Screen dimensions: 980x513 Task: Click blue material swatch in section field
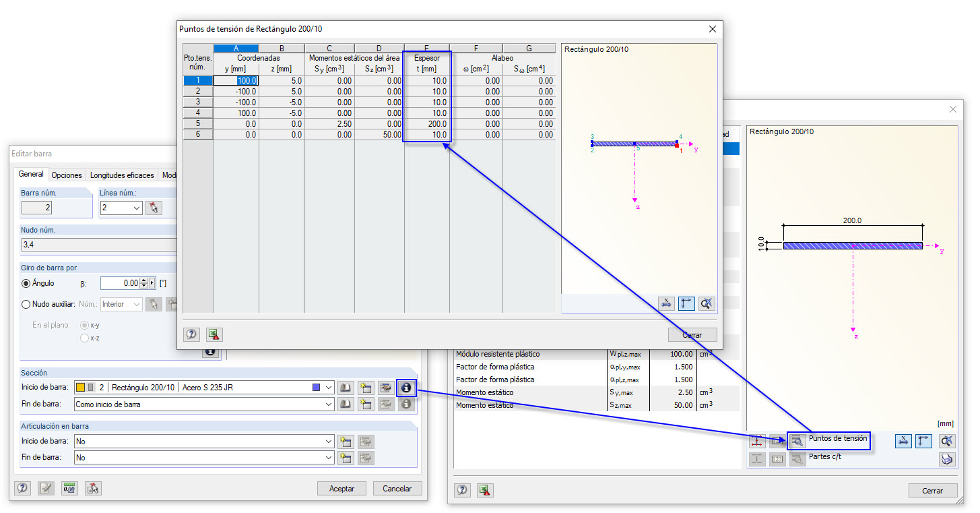coord(317,388)
